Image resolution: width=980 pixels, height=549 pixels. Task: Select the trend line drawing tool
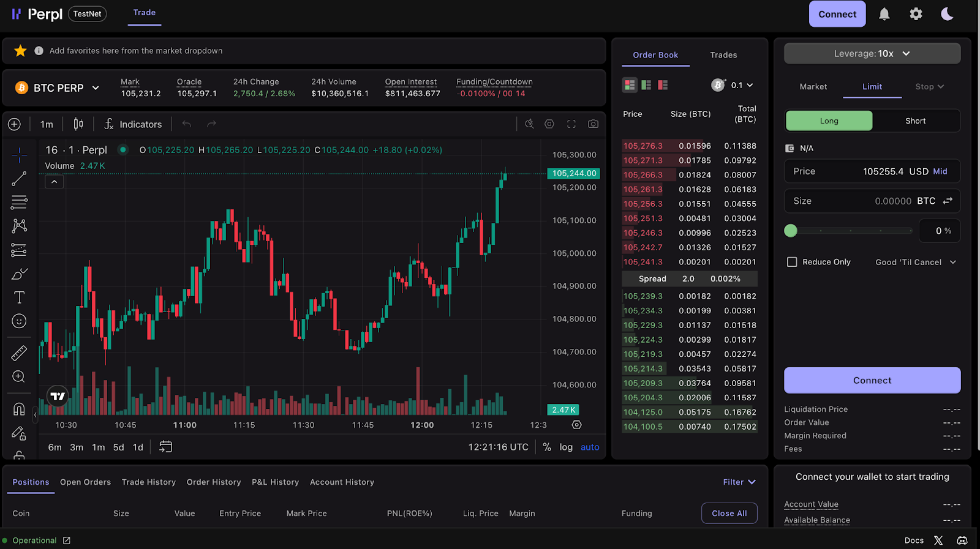pos(19,179)
